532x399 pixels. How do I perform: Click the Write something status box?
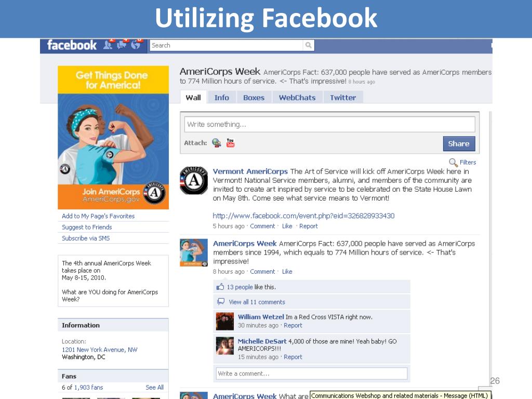(329, 125)
